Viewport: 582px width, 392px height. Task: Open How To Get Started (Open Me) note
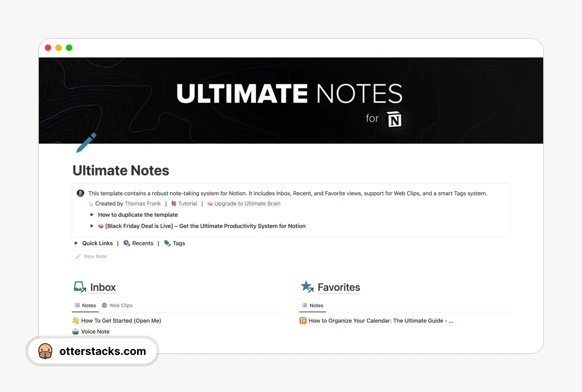[121, 321]
